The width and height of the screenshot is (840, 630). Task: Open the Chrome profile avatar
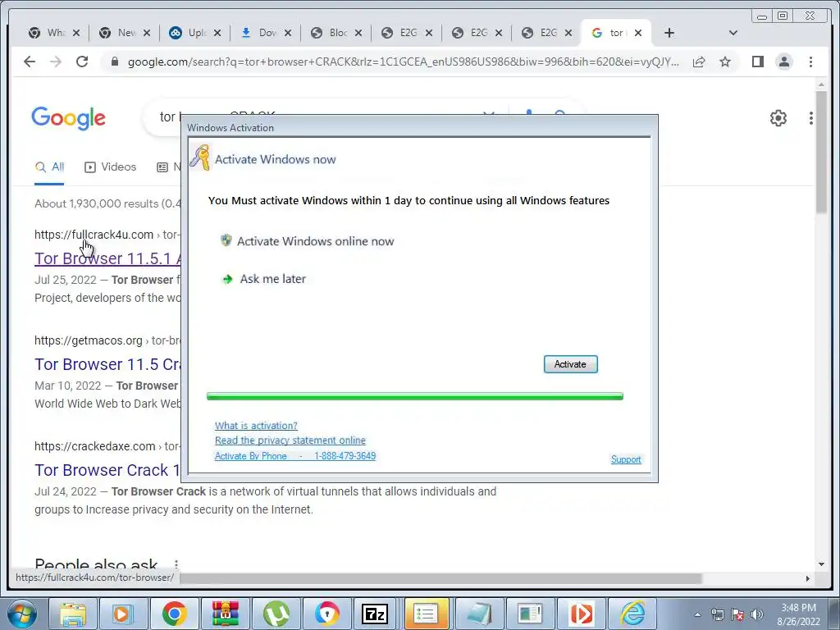pos(783,62)
